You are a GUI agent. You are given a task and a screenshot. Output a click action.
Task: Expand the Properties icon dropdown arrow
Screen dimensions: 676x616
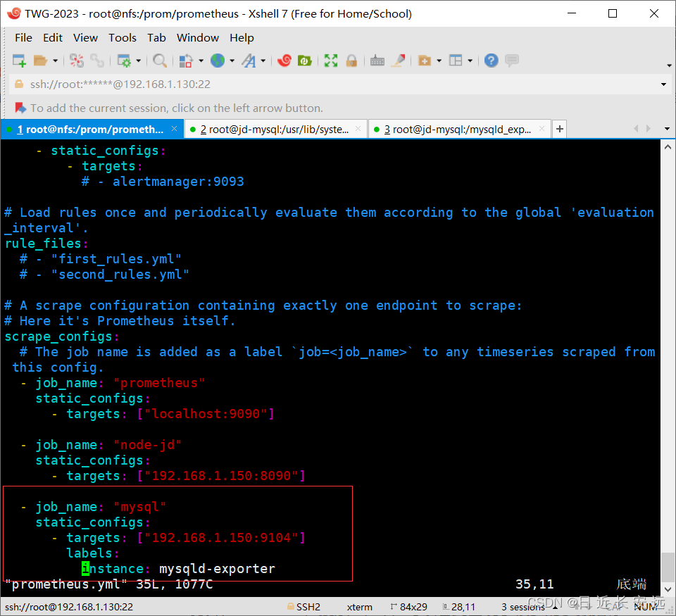point(139,61)
